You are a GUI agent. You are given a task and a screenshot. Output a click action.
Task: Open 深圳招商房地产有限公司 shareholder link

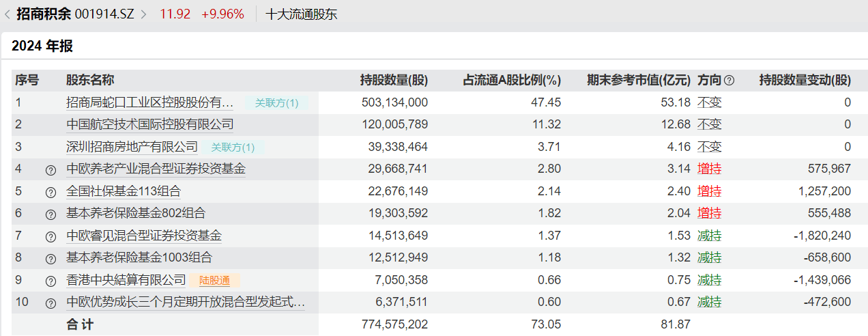(132, 147)
